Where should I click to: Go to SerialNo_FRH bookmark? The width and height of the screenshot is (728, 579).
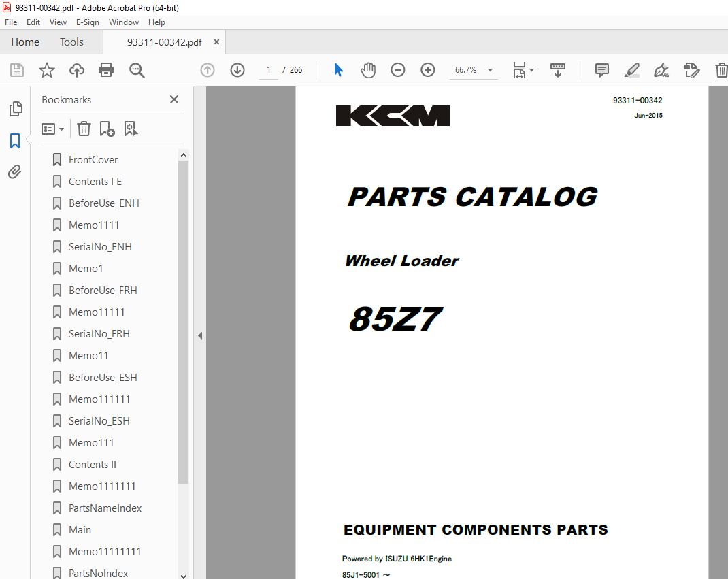[99, 334]
